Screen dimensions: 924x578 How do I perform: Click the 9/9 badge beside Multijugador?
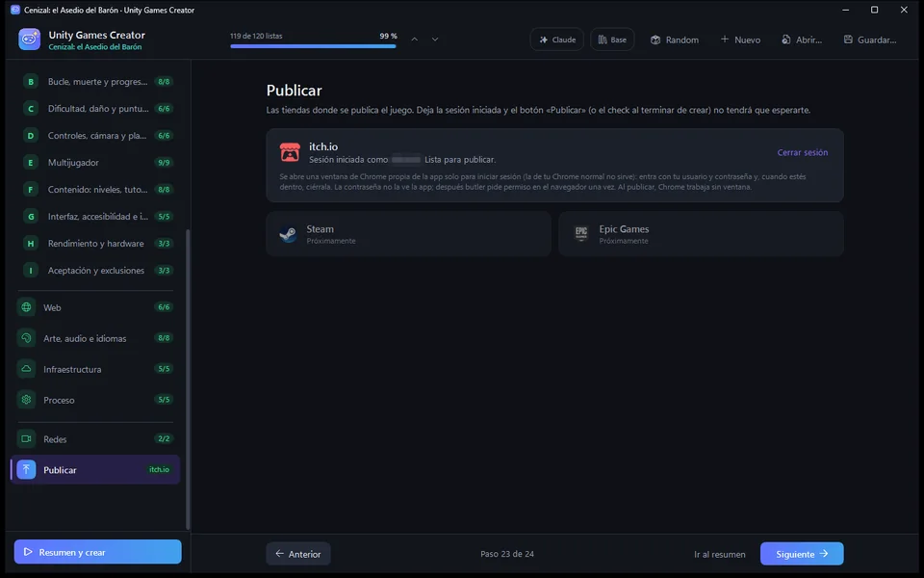point(164,162)
